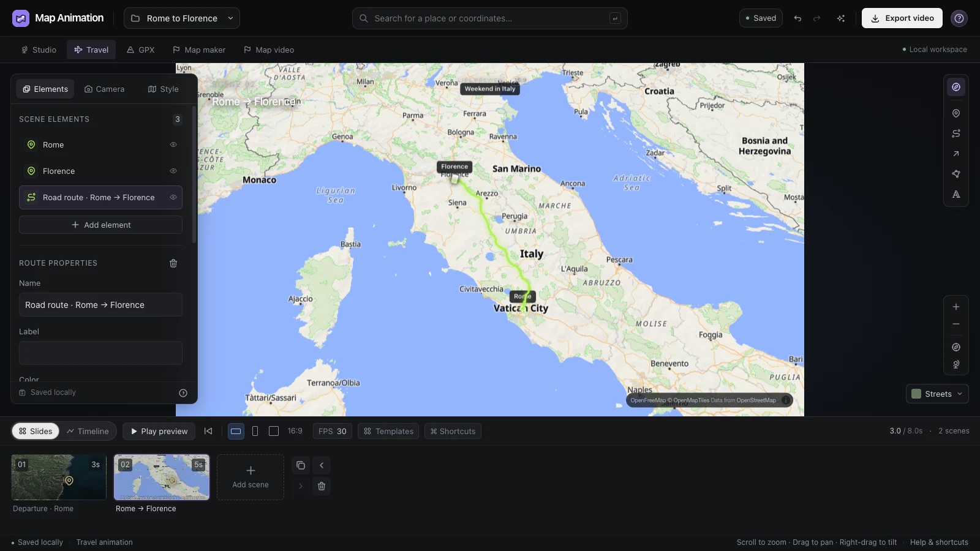Screen dimensions: 980x551
Task: Zoom out of the map with minus
Action: click(x=956, y=324)
